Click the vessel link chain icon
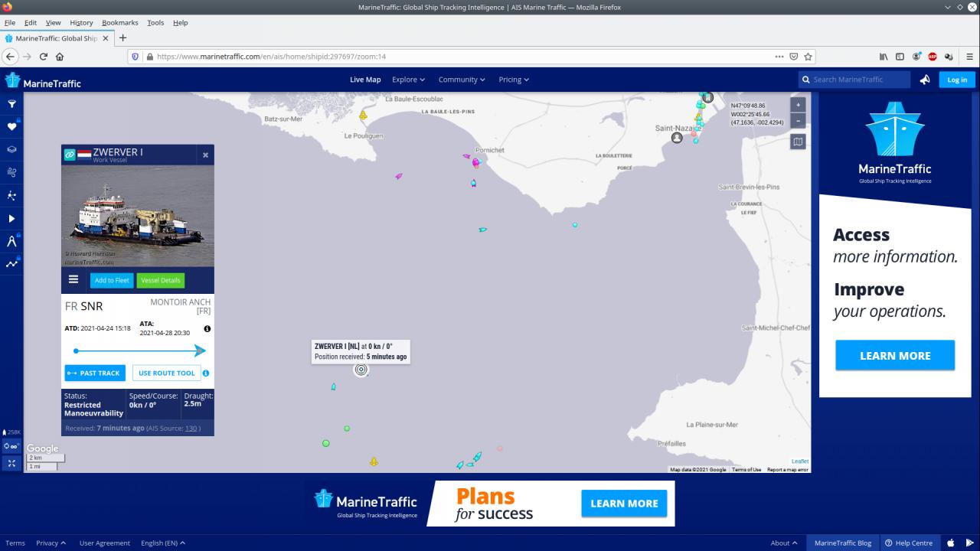Viewport: 980px width, 551px height. tap(70, 155)
